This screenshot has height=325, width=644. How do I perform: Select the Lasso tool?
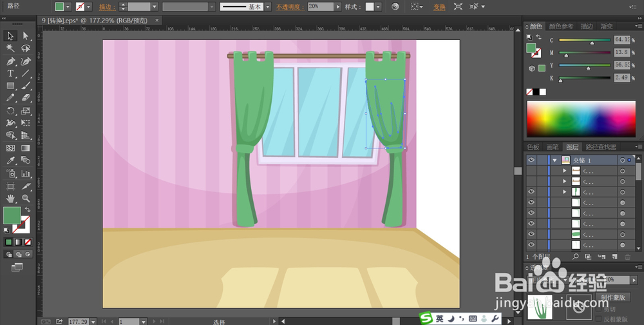pyautogui.click(x=26, y=48)
